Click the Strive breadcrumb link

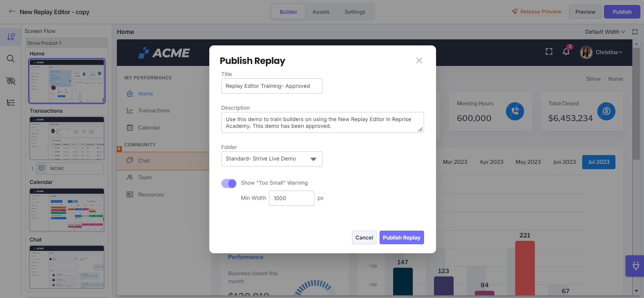(x=593, y=79)
